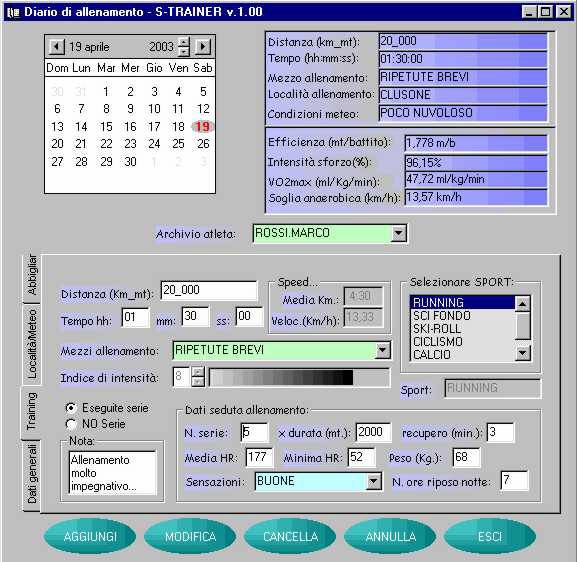Click sport list scroll-up arrow

(522, 304)
